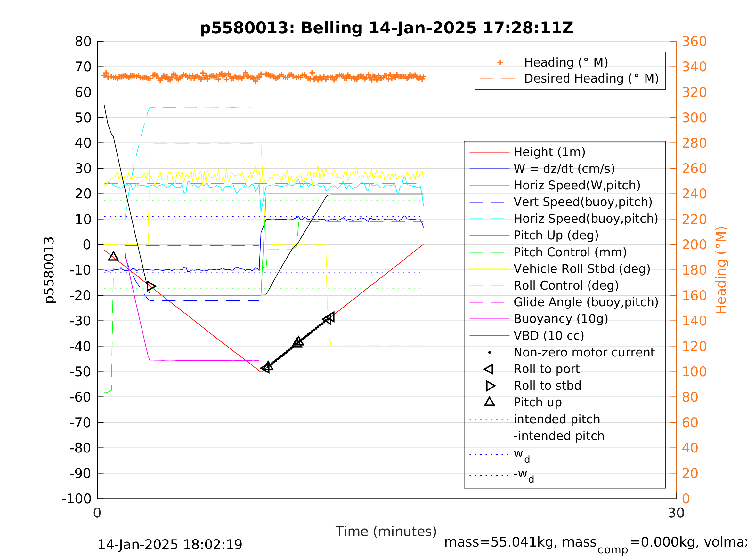Click the Non-zero motor current legend label

[x=584, y=352]
